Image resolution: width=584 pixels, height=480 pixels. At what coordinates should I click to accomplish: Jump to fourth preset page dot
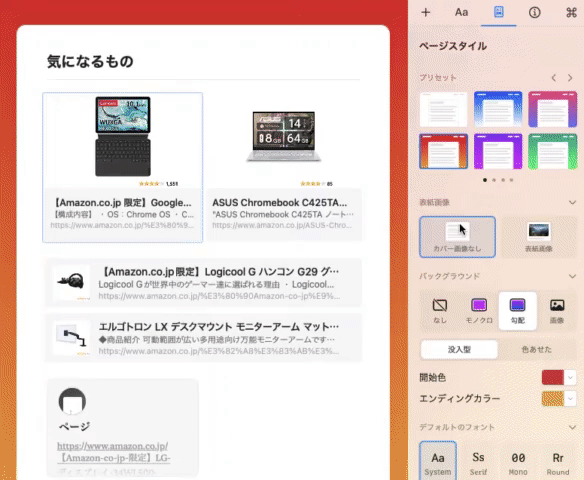(511, 180)
